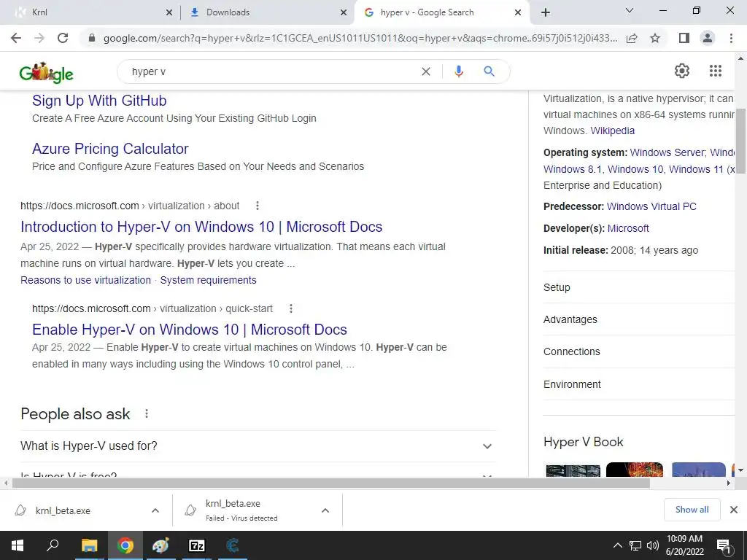Open Windows taskbar search
Image resolution: width=747 pixels, height=560 pixels.
pos(53,545)
